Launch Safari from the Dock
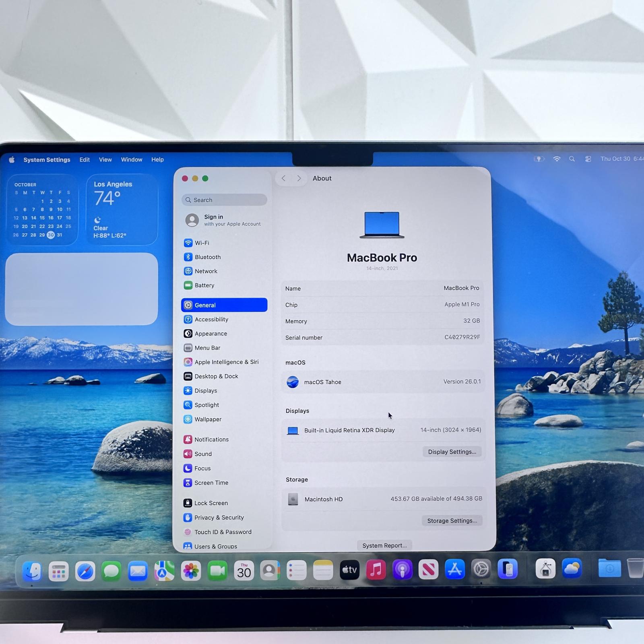Viewport: 644px width, 644px height. point(85,570)
